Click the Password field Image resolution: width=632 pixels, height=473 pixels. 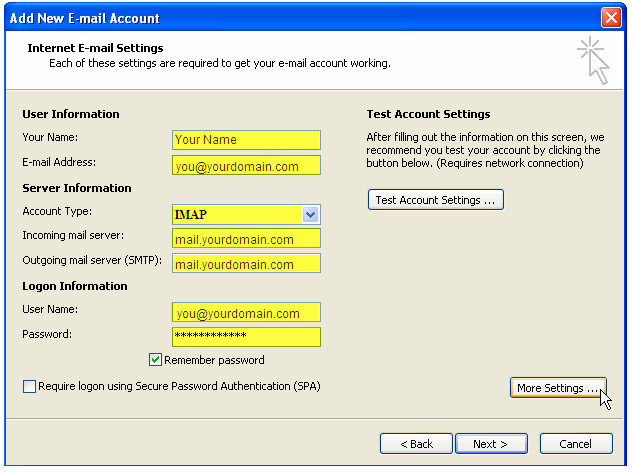click(x=246, y=337)
